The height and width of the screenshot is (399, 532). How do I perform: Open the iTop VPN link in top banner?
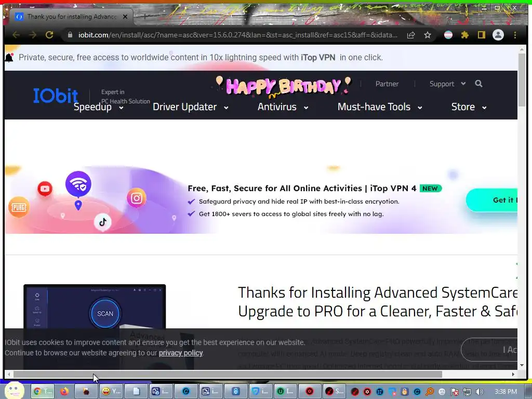[318, 58]
